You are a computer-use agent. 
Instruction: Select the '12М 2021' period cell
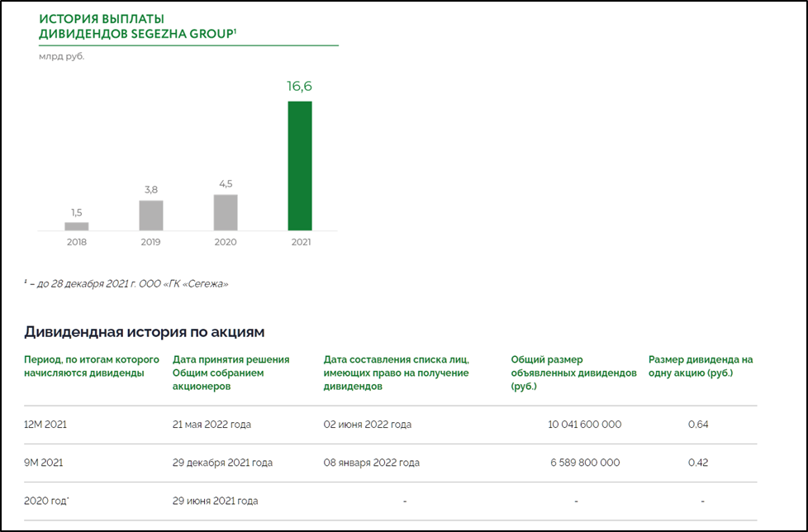[45, 425]
